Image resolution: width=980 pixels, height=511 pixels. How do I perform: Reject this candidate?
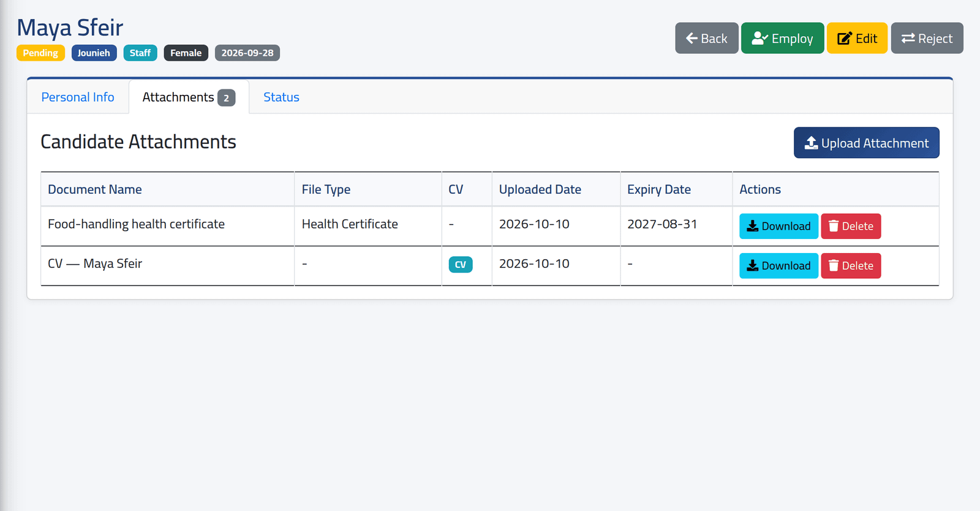[927, 38]
